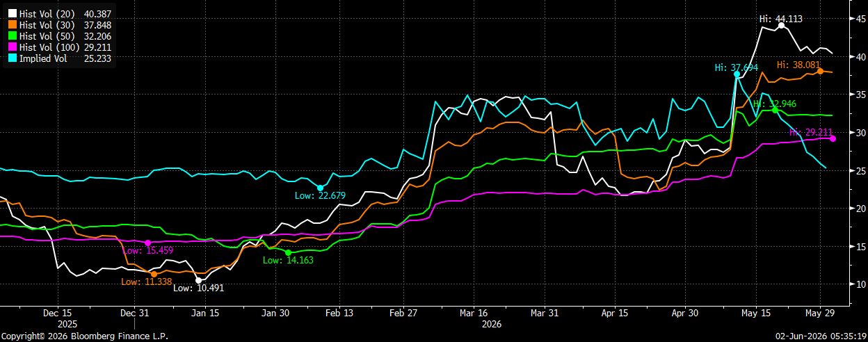Image resolution: width=868 pixels, height=342 pixels.
Task: Click the Mar 31 date axis label
Action: pyautogui.click(x=545, y=313)
